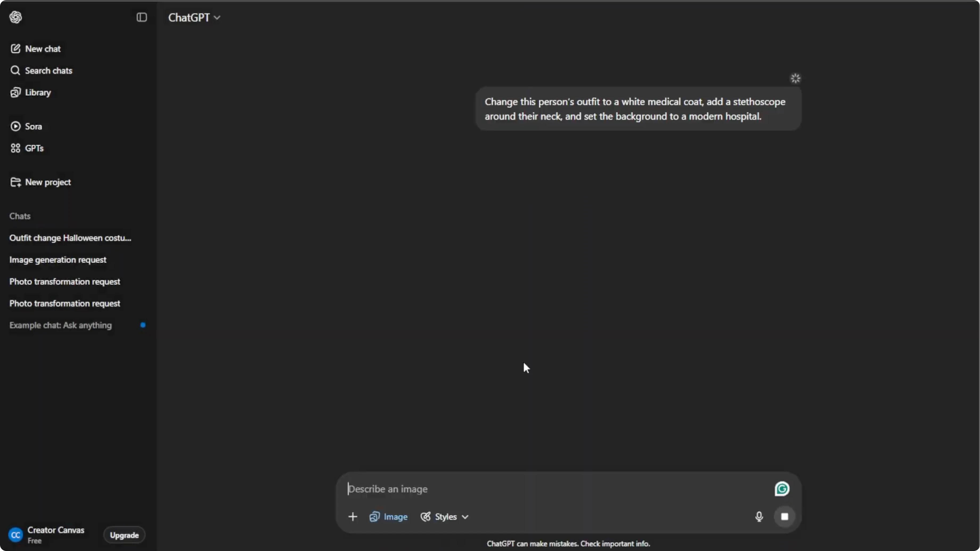Open the Styles dropdown
Image resolution: width=980 pixels, height=551 pixels.
444,517
